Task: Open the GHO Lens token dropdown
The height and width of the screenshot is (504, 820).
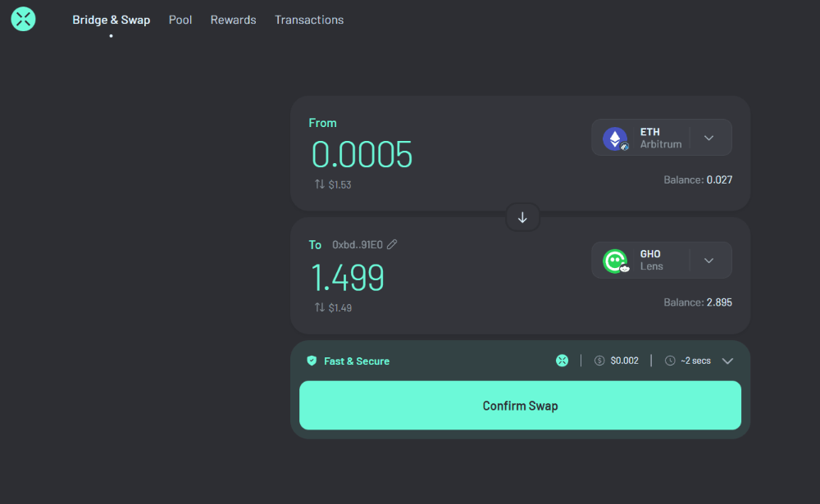Action: (709, 261)
